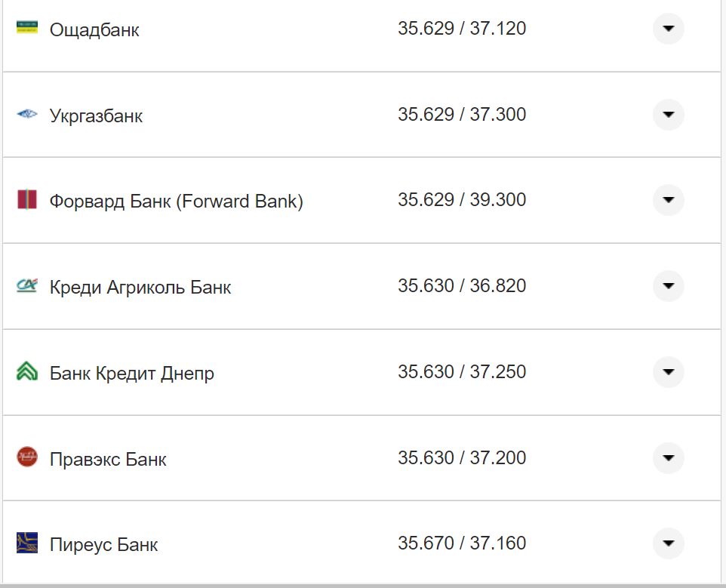Open the Правэкс Банк dropdown arrow
Image resolution: width=726 pixels, height=588 pixels.
tap(668, 457)
